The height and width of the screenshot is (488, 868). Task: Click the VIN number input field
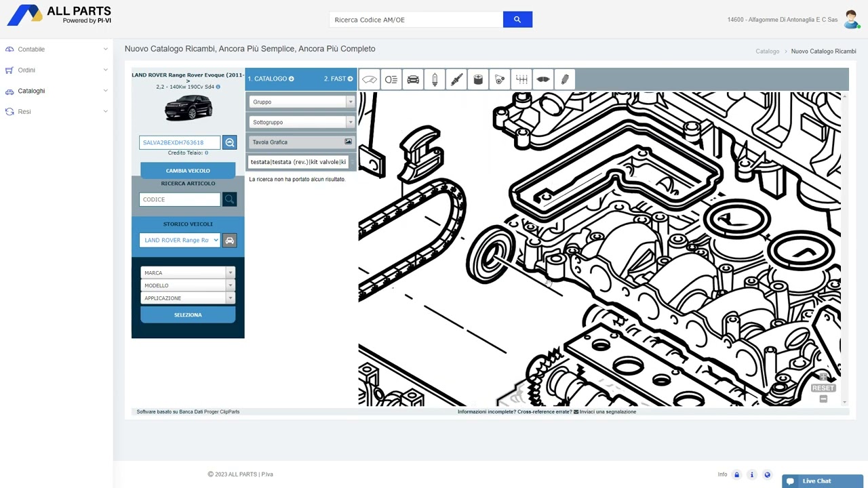[x=180, y=142]
